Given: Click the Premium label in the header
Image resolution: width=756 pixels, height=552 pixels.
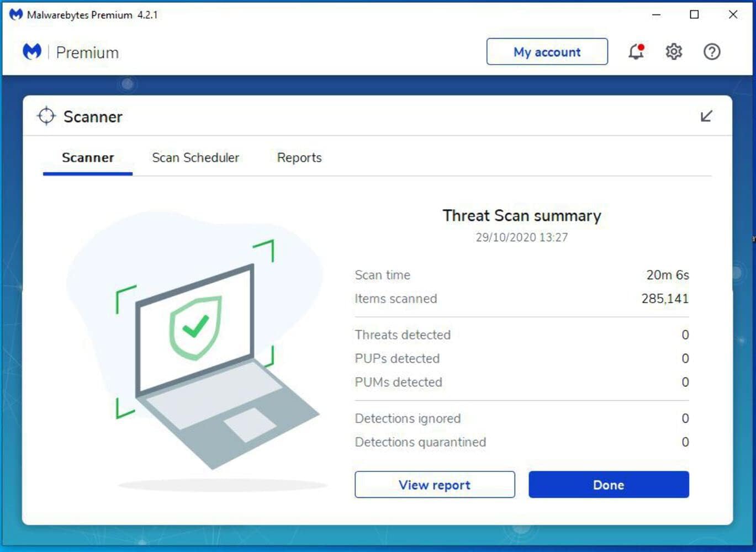Looking at the screenshot, I should coord(87,52).
